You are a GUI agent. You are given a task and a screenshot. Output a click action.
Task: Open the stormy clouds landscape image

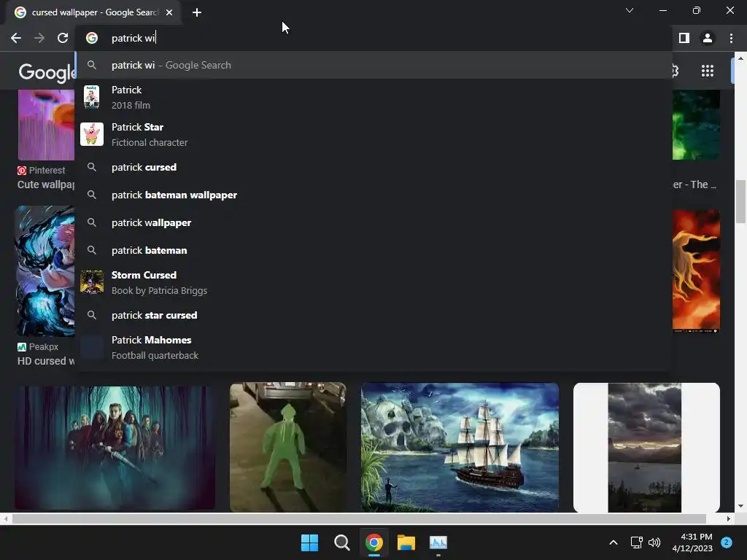tap(646, 448)
